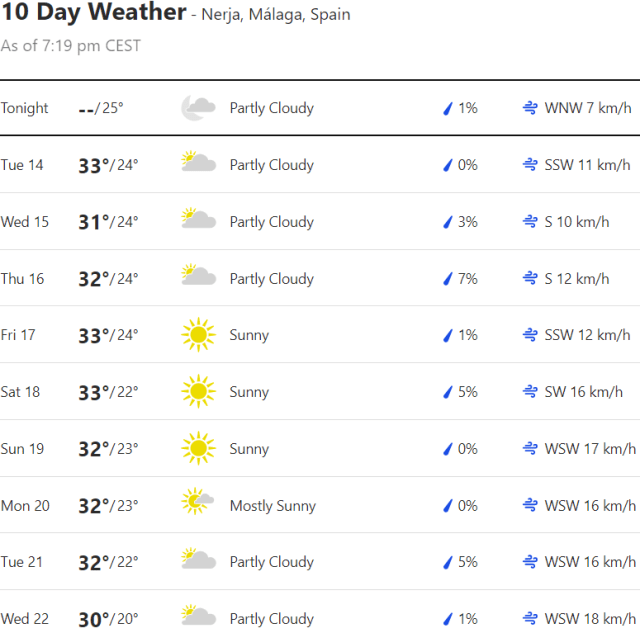The image size is (640, 633).
Task: Click Partly Cloudy label for Tue 21
Action: 272,562
